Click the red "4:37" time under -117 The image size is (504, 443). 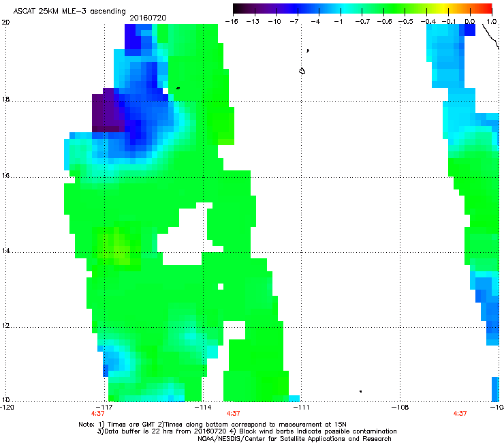[x=97, y=414]
